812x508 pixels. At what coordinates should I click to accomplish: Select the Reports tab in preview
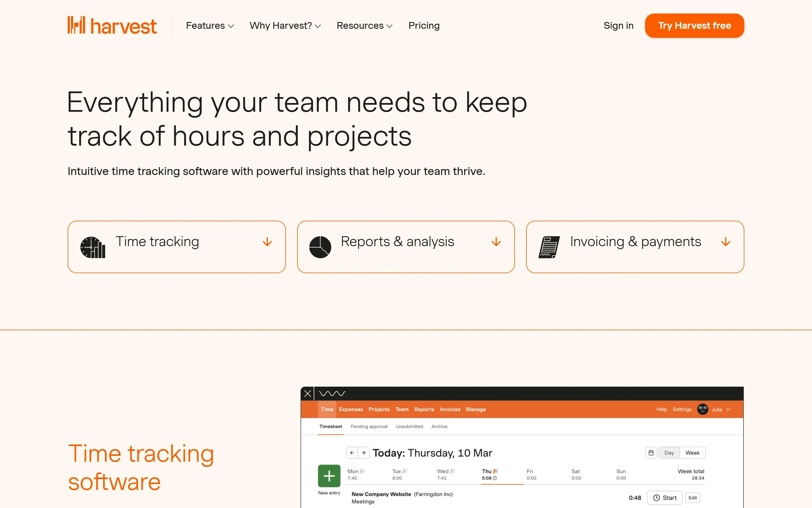424,409
